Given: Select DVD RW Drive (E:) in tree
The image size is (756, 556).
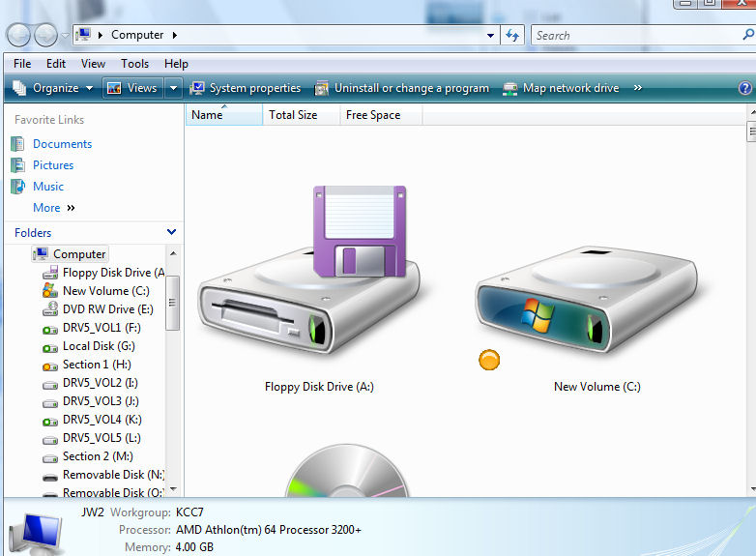Looking at the screenshot, I should coord(108,309).
